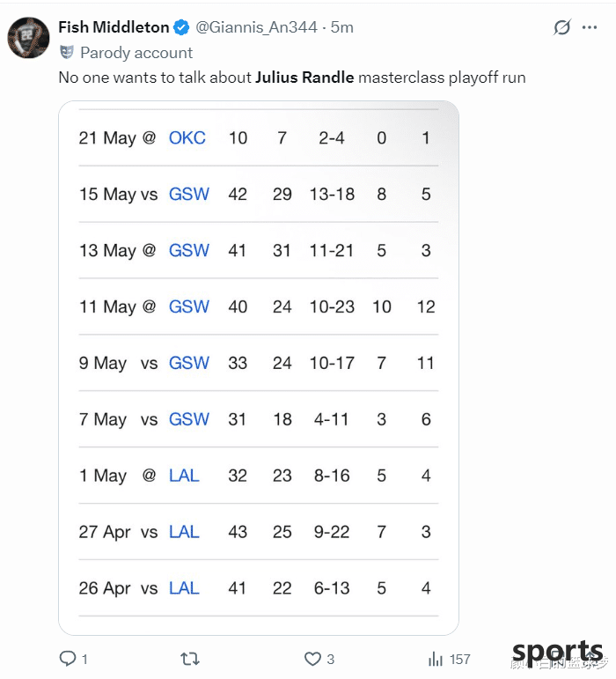Like the post with heart icon
Viewport: 616px width, 679px height.
pos(312,659)
